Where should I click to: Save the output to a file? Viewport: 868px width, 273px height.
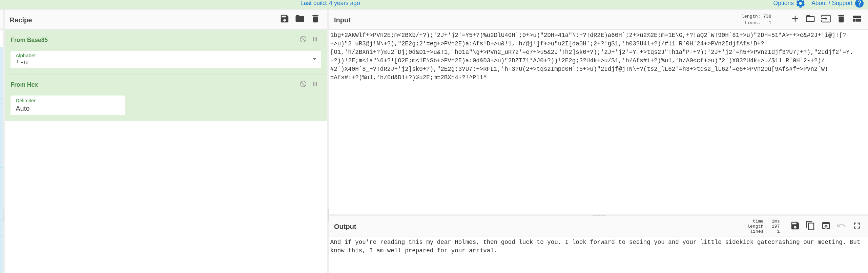click(795, 226)
